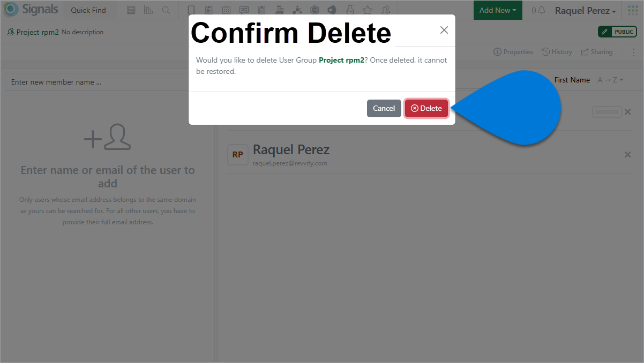Click the molecule structure icon
This screenshot has height=363, width=644.
297,10
